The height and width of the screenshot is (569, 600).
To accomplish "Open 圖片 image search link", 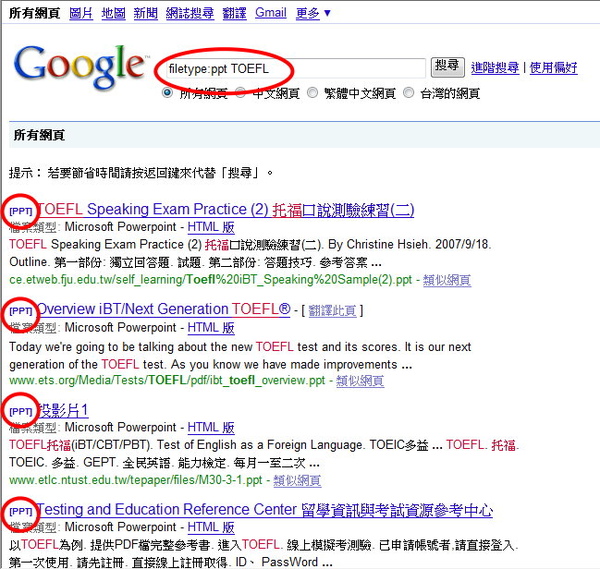I will [81, 13].
